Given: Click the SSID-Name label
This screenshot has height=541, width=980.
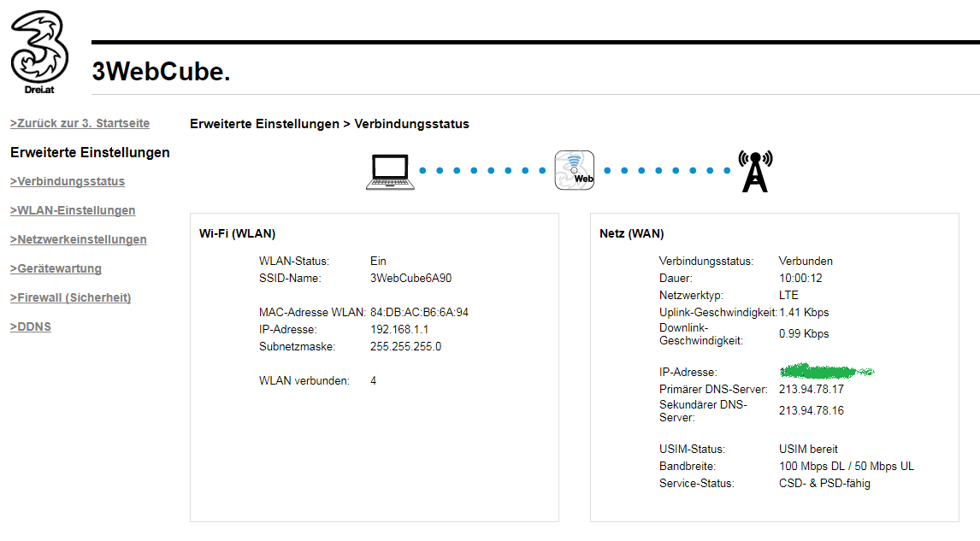Looking at the screenshot, I should (290, 278).
